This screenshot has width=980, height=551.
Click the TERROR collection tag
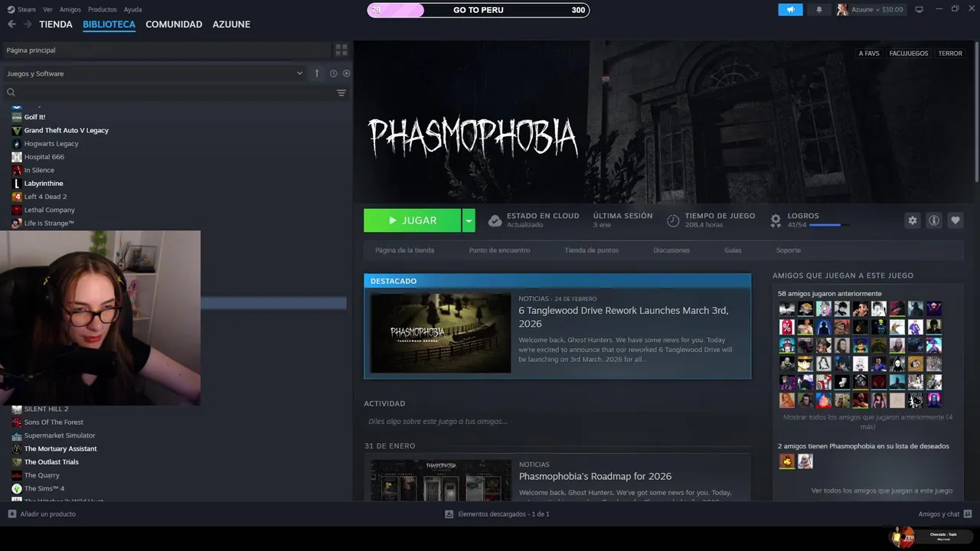[x=950, y=54]
